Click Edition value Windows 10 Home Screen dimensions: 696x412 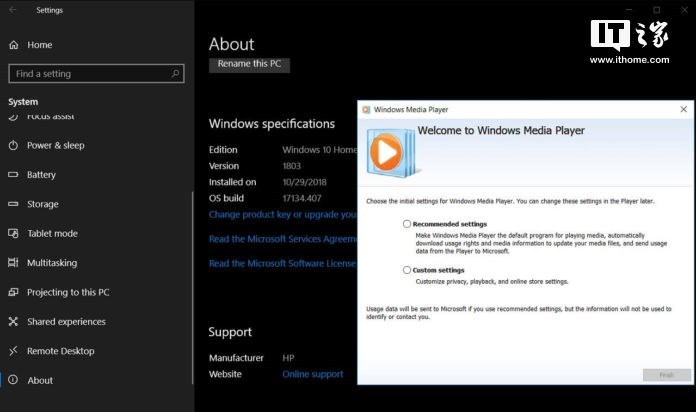320,150
